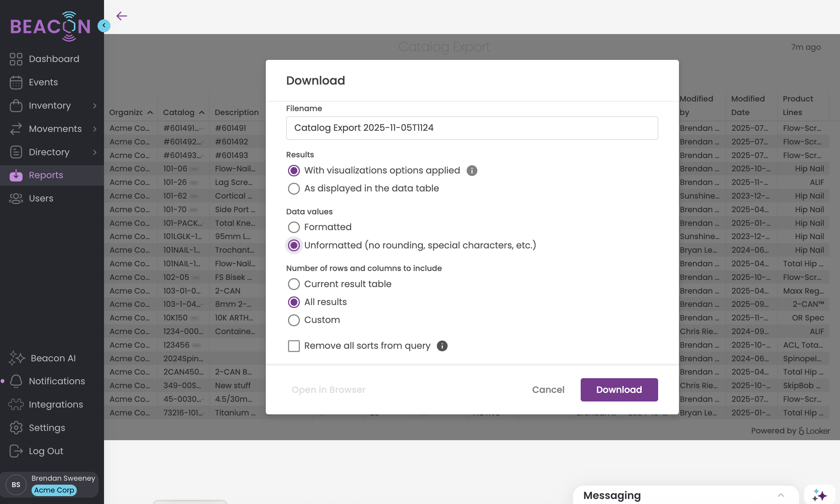
Task: Select the Formatted data values option
Action: 294,227
